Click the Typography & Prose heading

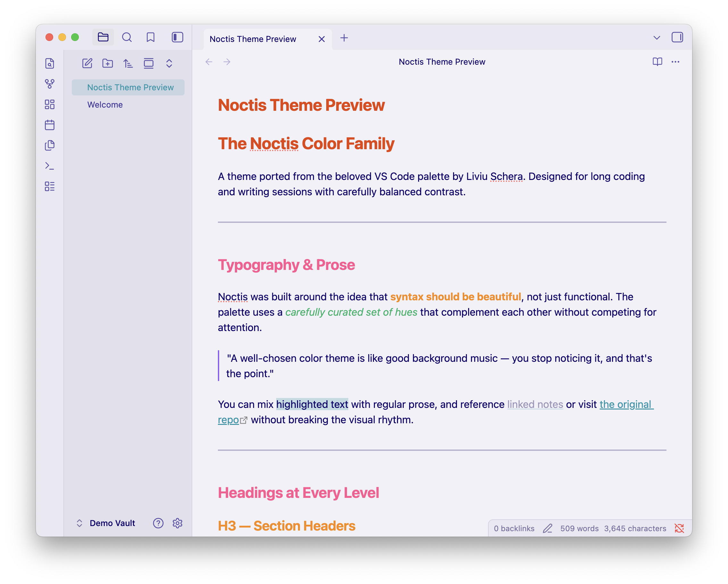(286, 265)
